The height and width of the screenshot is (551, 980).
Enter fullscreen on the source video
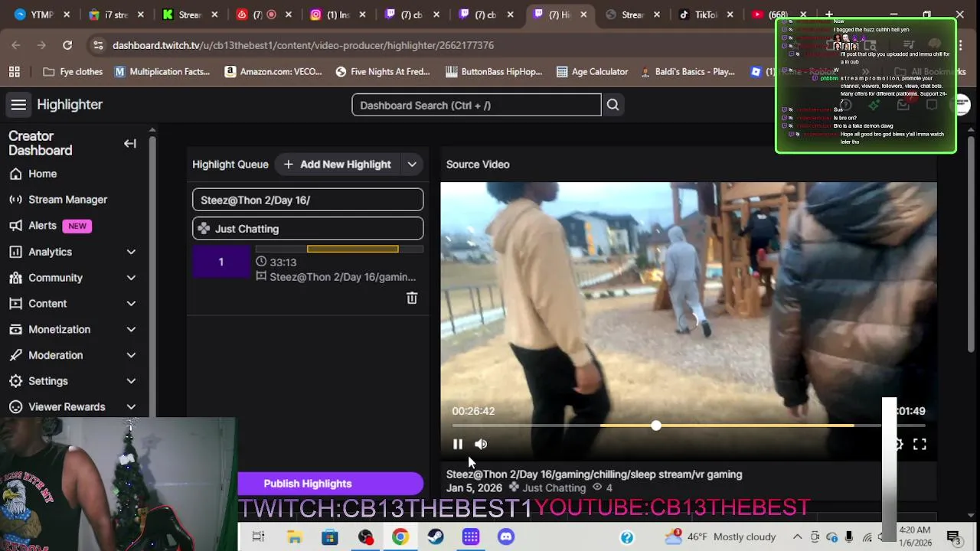[x=920, y=444]
